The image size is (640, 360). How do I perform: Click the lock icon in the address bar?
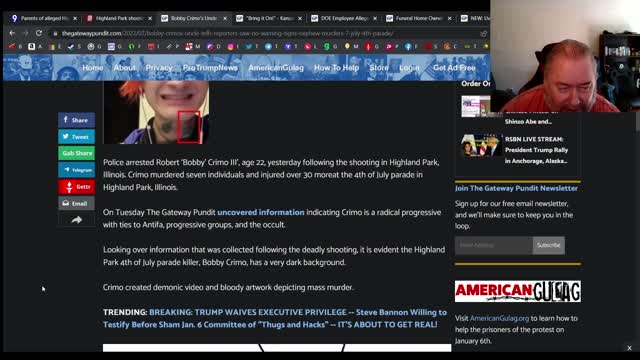(x=55, y=33)
